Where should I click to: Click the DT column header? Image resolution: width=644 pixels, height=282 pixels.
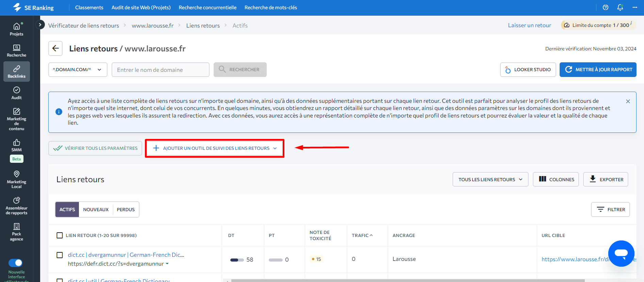tap(231, 235)
